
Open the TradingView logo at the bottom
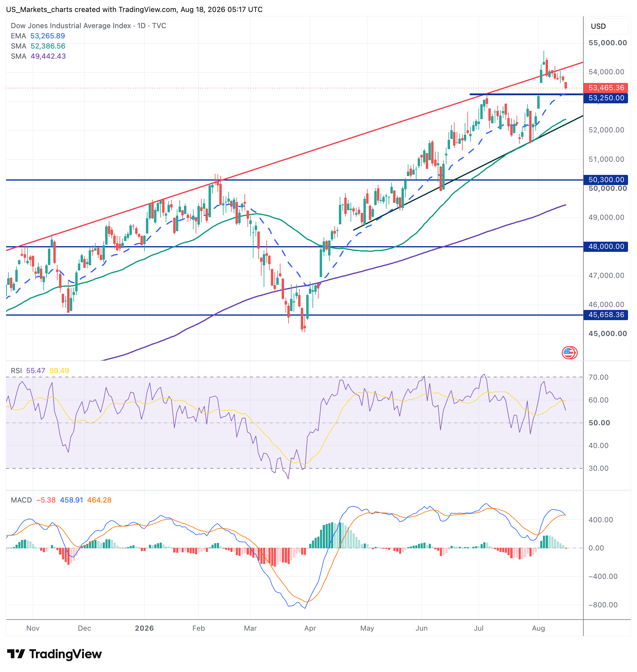54,654
